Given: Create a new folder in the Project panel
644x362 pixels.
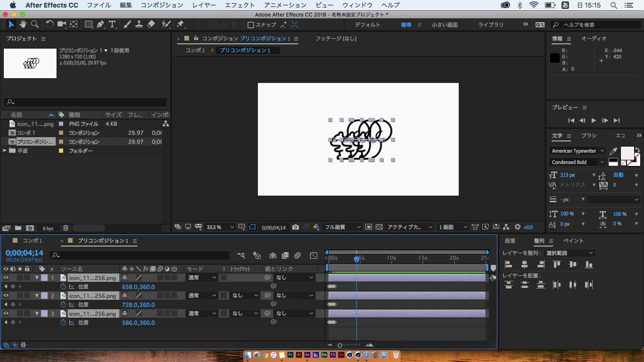Looking at the screenshot, I should point(18,228).
